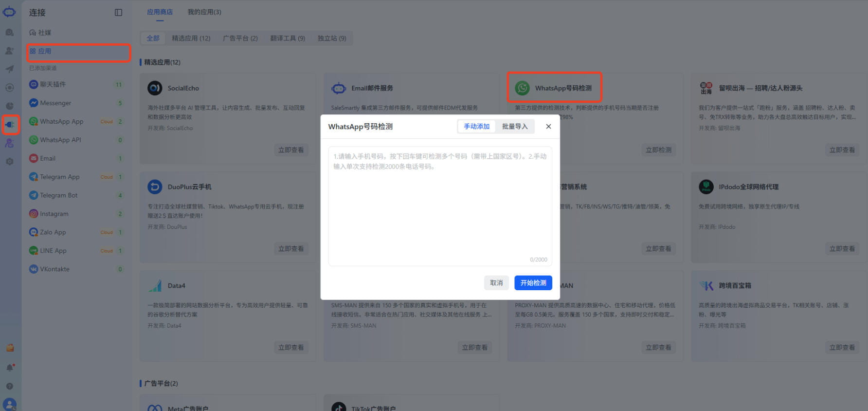The image size is (868, 411).
Task: Open the WhatsApp App channel
Action: 77,121
